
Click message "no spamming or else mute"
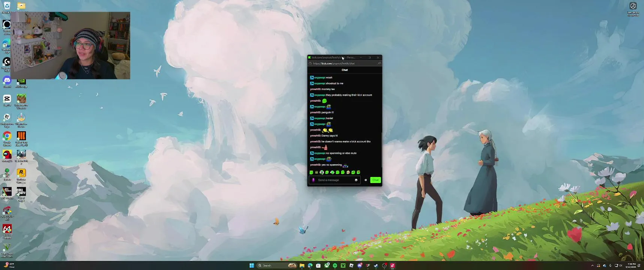[x=341, y=153]
